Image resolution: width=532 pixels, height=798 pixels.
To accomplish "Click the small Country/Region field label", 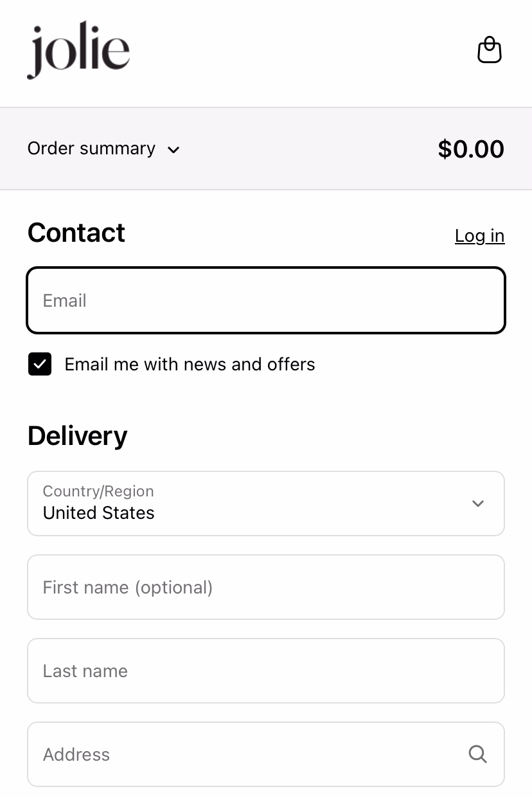I will [x=98, y=491].
